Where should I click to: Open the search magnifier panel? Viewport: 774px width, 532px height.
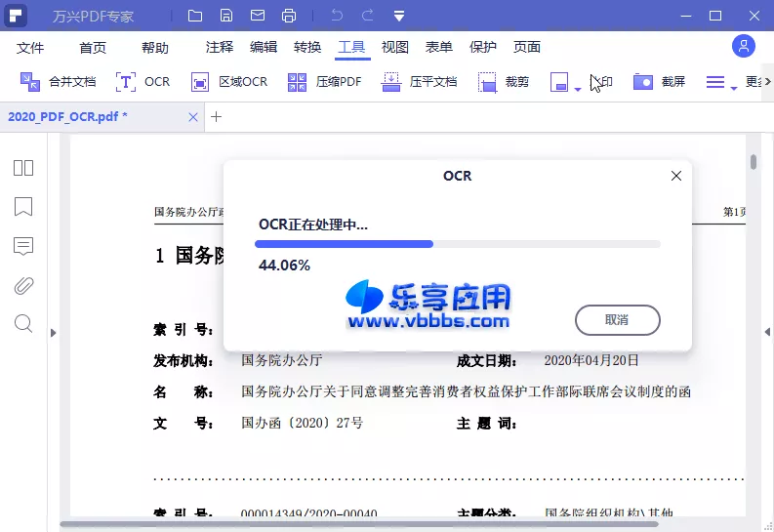pos(23,324)
